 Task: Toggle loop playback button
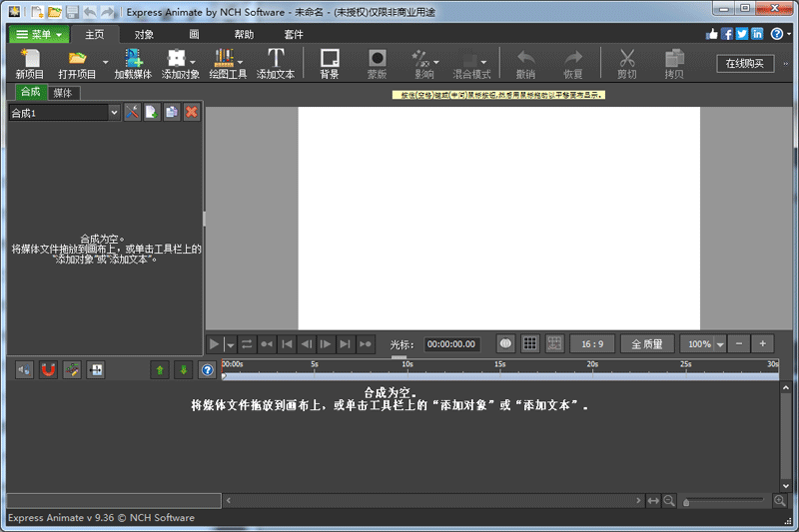pyautogui.click(x=247, y=344)
